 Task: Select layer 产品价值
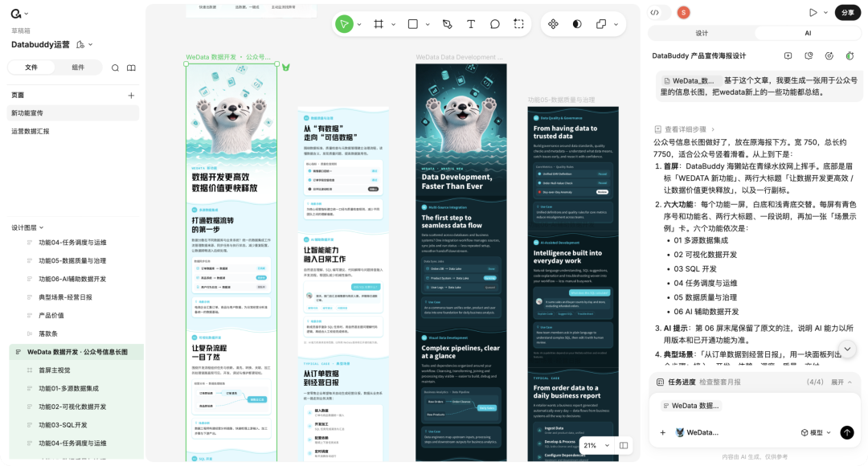(76, 316)
